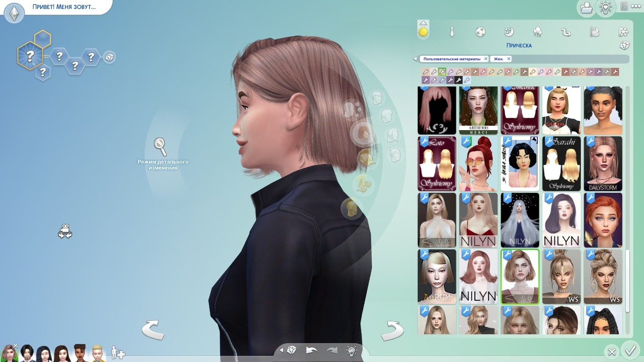Open the three-dots options menu

tap(635, 6)
